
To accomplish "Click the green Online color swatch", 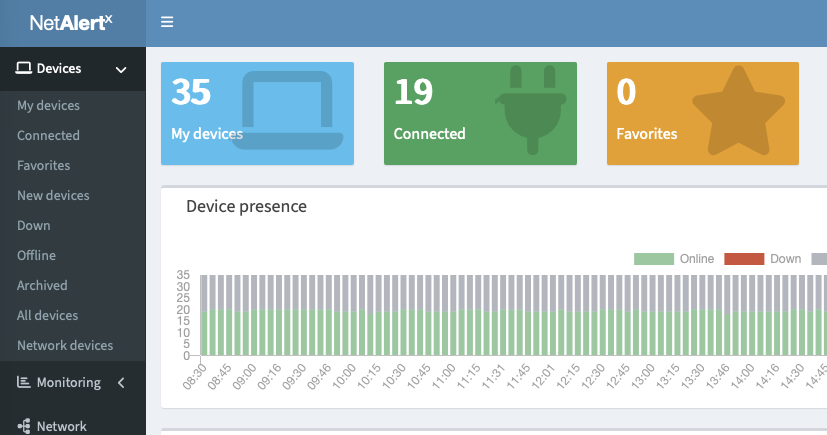I will 653,259.
